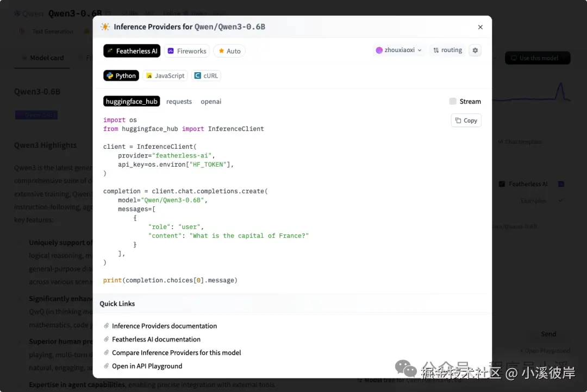
Task: Click the Qwen/Qwen3-0.6B model name in title
Action: (229, 27)
